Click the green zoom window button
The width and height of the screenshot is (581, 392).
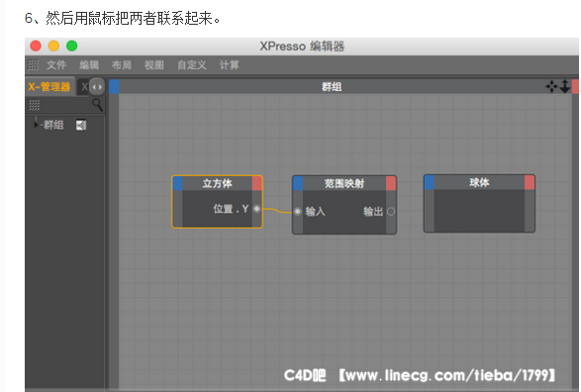tap(72, 46)
